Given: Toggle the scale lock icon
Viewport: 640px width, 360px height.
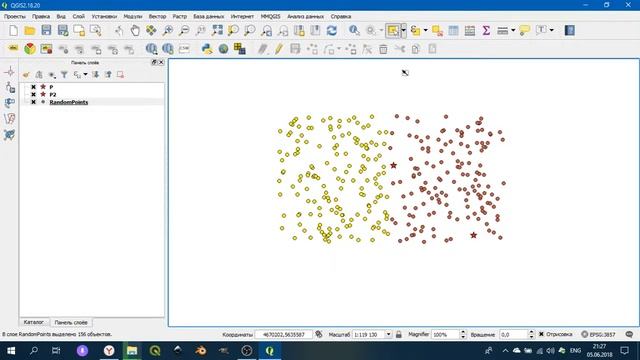Looking at the screenshot, I should 399,334.
